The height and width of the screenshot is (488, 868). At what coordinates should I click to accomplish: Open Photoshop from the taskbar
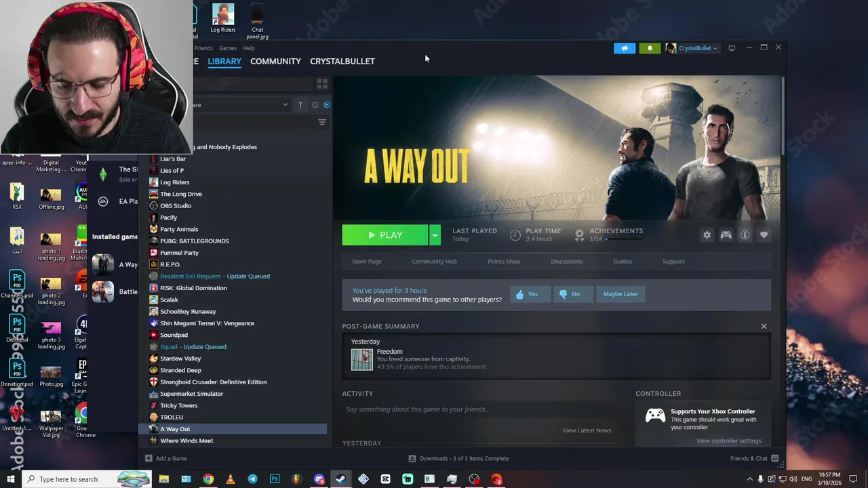275,479
